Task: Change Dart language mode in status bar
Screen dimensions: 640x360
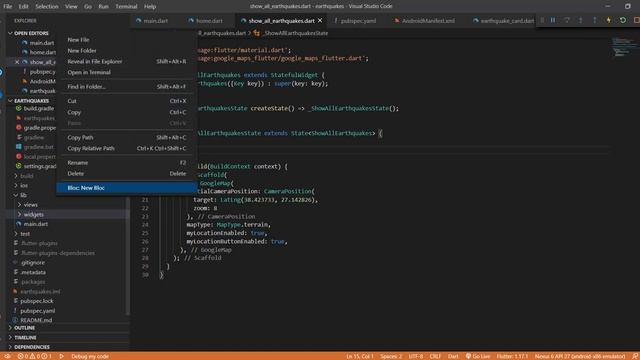Action: tap(453, 356)
